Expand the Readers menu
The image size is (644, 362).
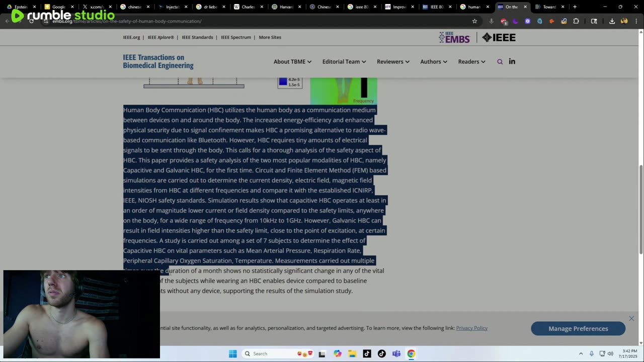pyautogui.click(x=471, y=61)
